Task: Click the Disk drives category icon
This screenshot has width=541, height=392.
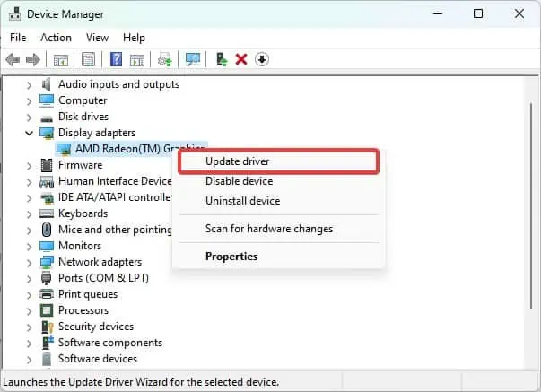Action: tap(47, 118)
